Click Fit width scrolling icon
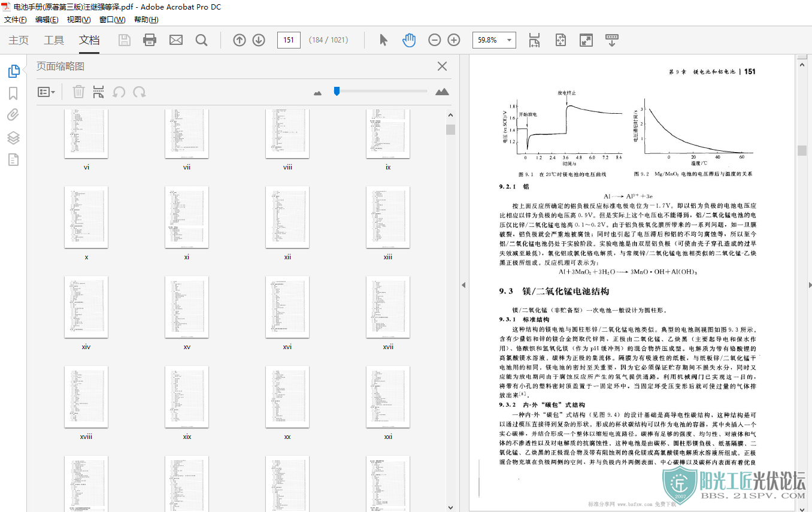Viewport: 812px width, 512px height. click(x=534, y=40)
